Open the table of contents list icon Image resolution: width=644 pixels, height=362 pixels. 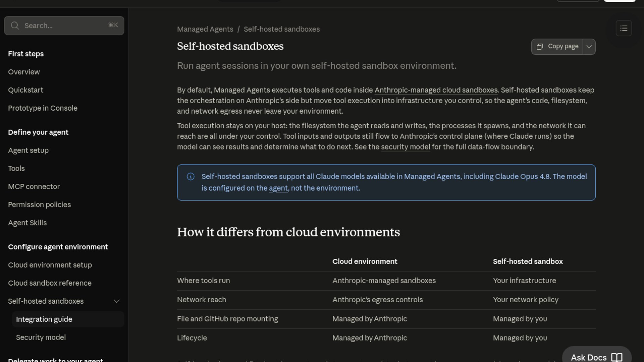point(624,28)
